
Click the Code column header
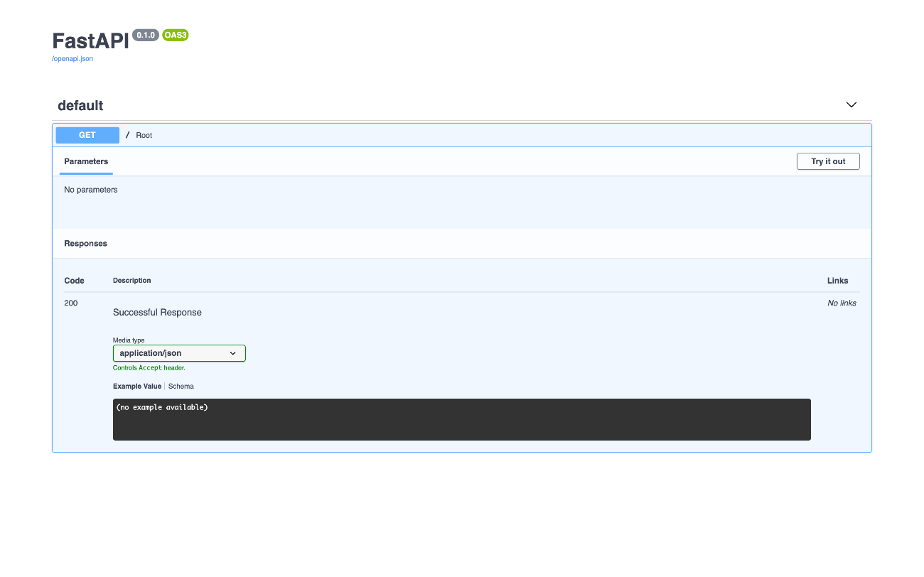click(x=74, y=281)
